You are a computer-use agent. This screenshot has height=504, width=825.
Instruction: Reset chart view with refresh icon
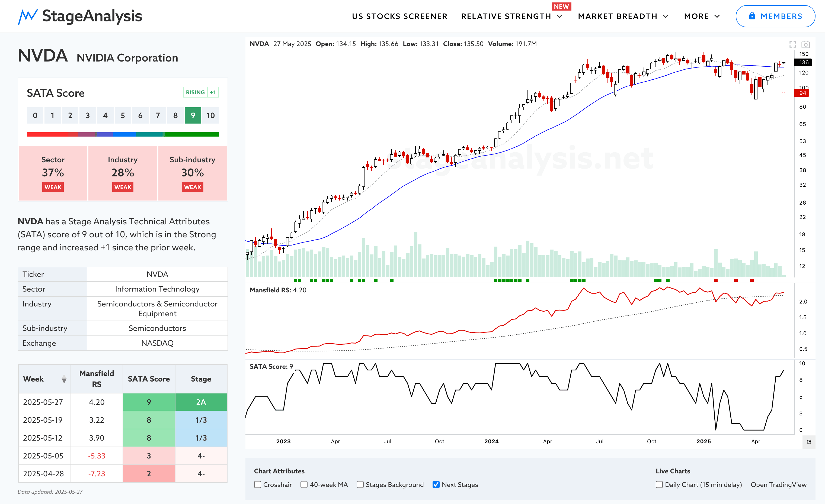(809, 442)
